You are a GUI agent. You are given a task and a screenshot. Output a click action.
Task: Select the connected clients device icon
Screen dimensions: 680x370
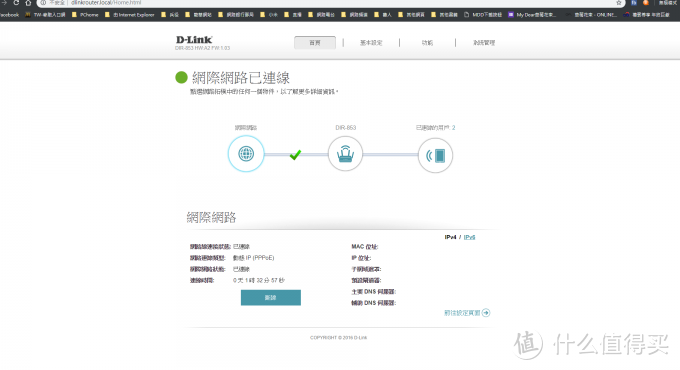coord(435,155)
